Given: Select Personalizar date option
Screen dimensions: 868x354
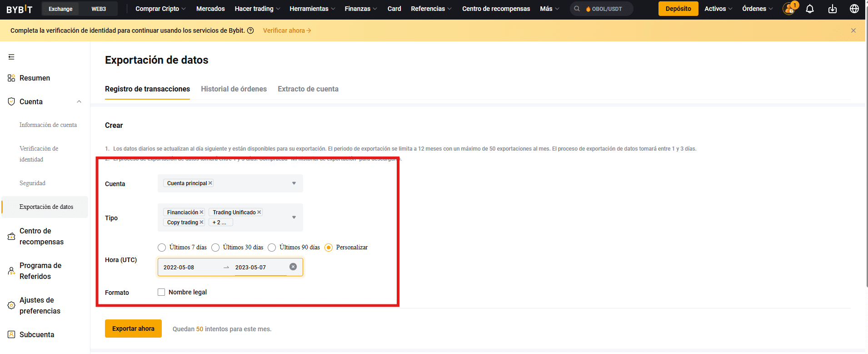Looking at the screenshot, I should click(329, 248).
